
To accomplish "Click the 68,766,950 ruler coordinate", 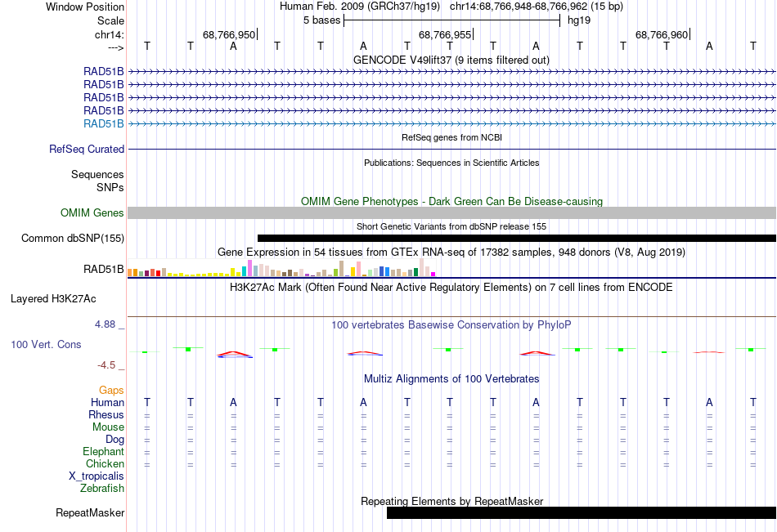I will (x=229, y=34).
